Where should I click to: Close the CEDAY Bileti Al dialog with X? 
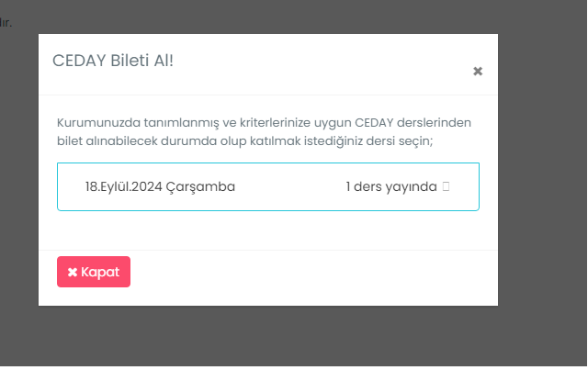click(x=478, y=72)
